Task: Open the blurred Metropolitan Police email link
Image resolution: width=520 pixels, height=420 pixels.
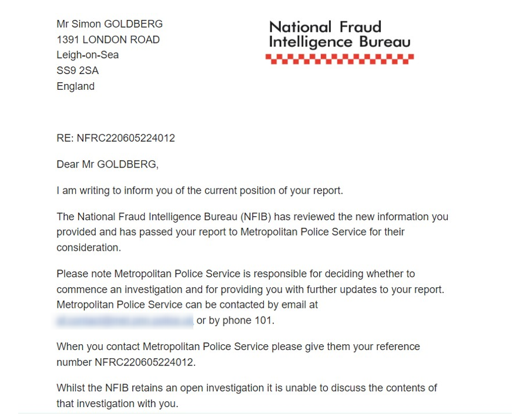Action: tap(125, 321)
